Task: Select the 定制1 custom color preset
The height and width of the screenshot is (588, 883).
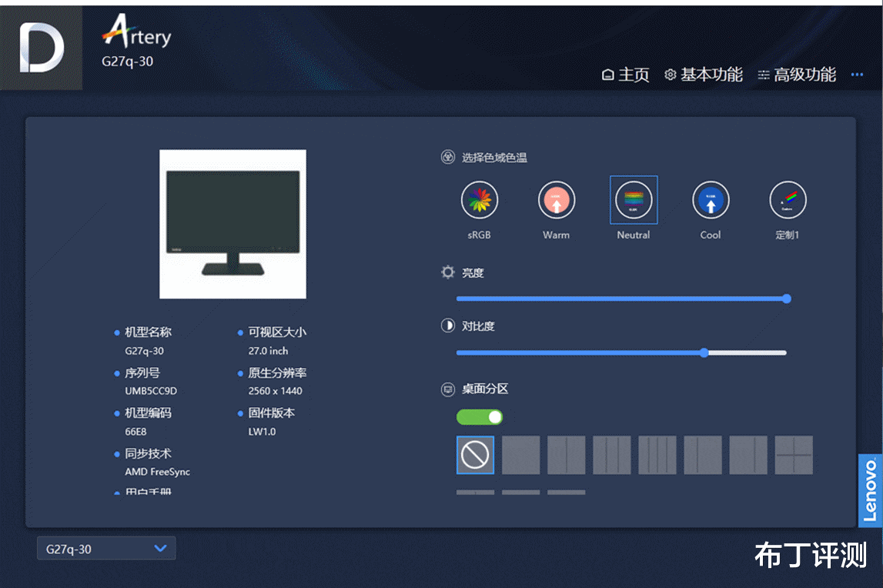Action: click(788, 200)
